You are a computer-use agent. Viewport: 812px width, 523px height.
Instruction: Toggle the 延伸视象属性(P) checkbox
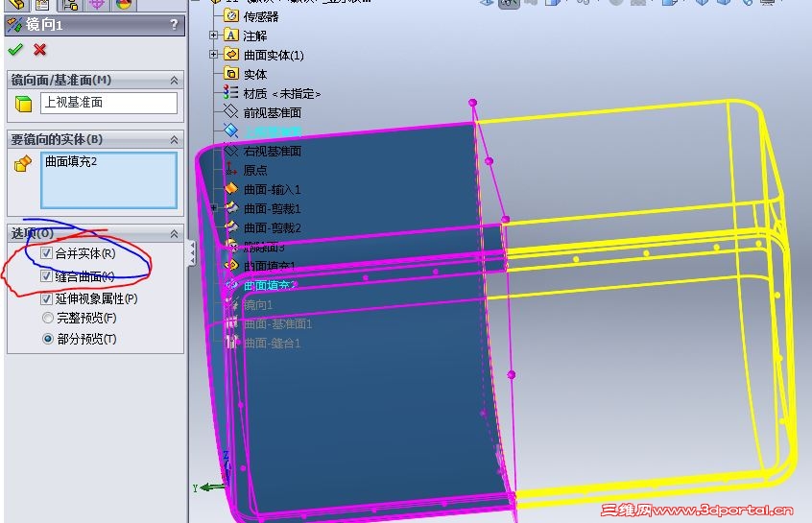pyautogui.click(x=46, y=298)
